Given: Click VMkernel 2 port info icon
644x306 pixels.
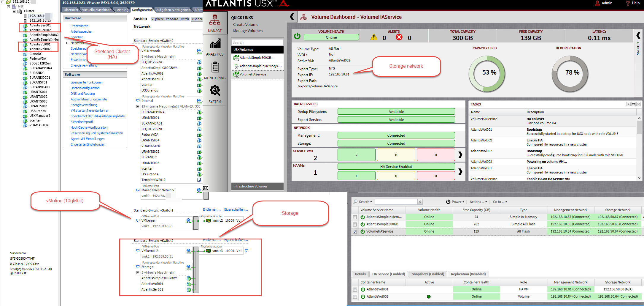Looking at the screenshot, I should (188, 251).
